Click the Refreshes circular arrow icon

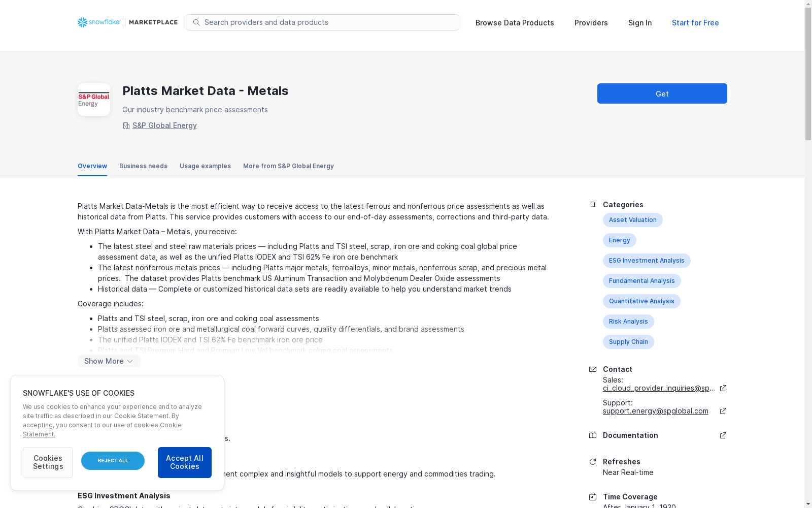592,462
